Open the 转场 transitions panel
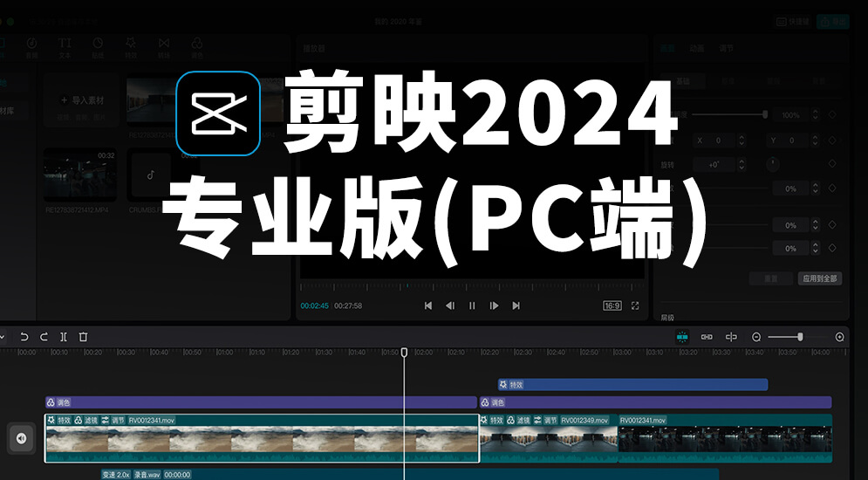This screenshot has height=480, width=868. (164, 48)
